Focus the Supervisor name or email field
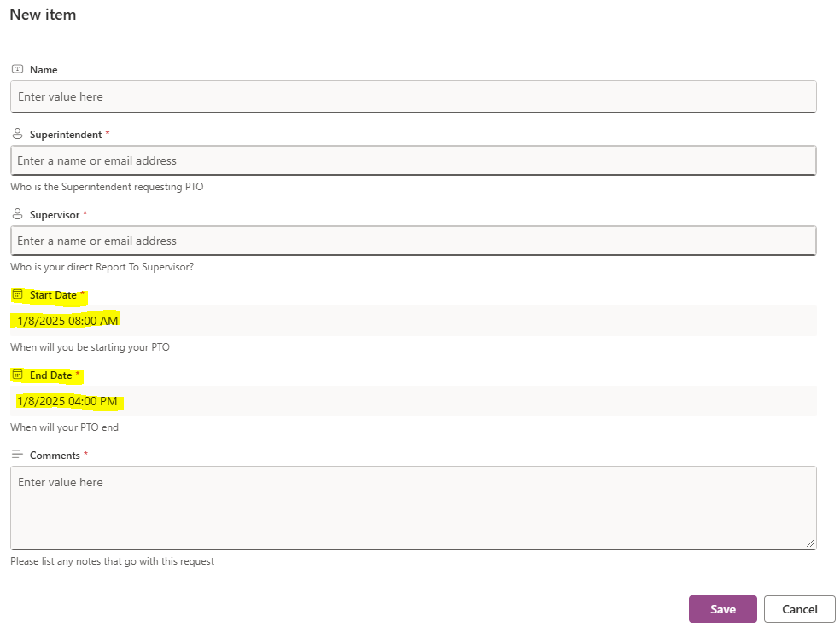Screen dimensions: 840x633 (x=413, y=241)
